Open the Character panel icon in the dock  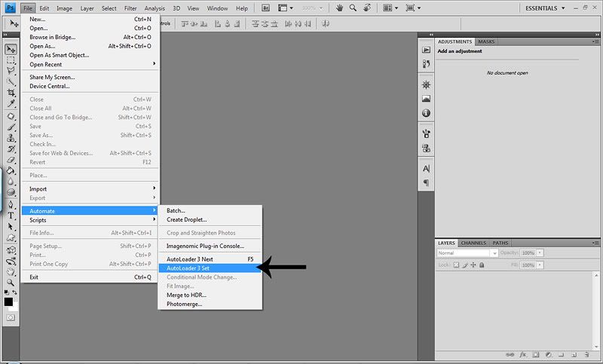coord(427,168)
